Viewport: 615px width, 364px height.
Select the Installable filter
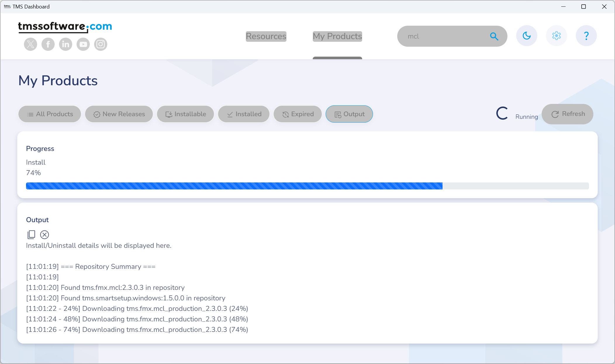(186, 114)
